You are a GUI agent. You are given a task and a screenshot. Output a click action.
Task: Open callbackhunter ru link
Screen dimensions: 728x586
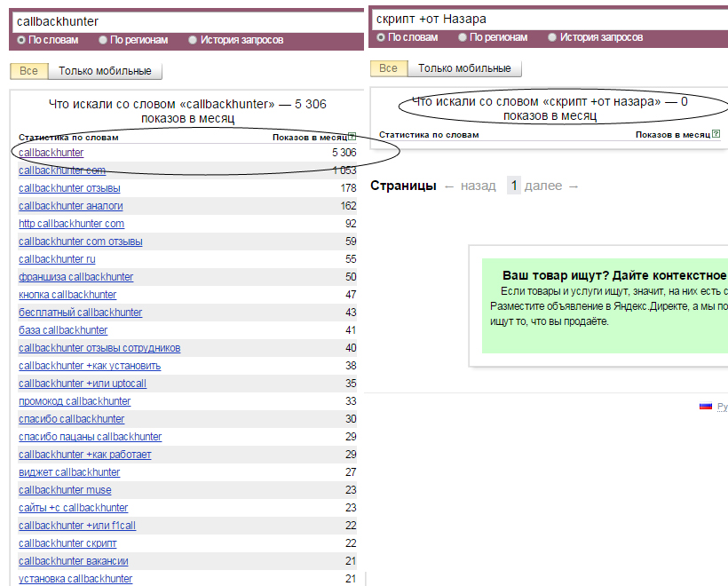(x=57, y=259)
